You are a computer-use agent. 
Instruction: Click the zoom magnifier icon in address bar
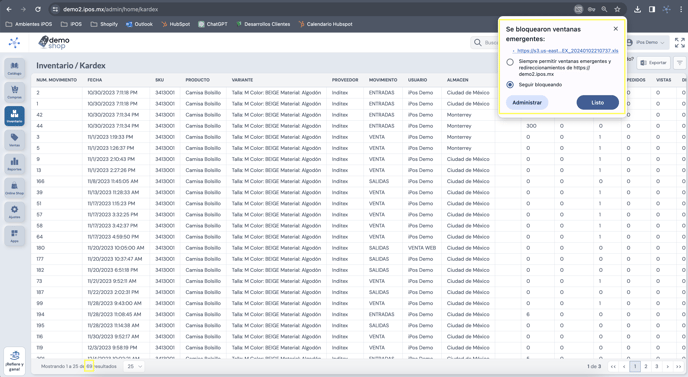(x=604, y=9)
